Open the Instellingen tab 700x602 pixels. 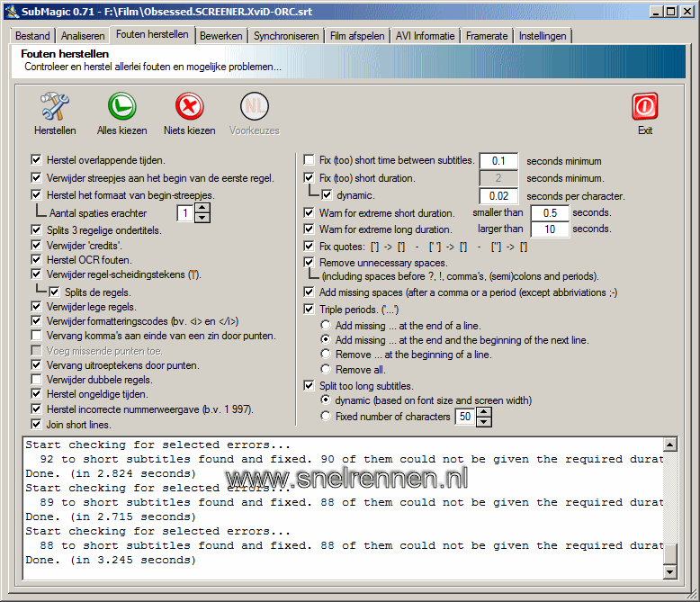tap(543, 36)
